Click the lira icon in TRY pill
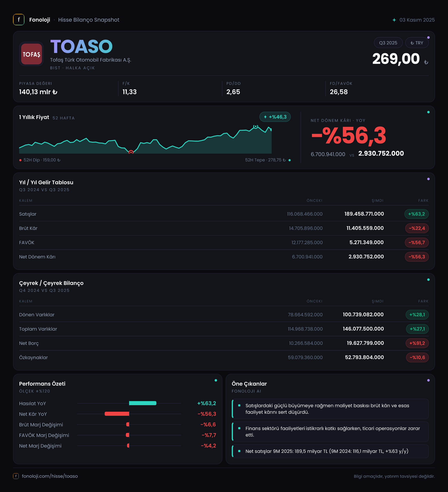 click(412, 43)
